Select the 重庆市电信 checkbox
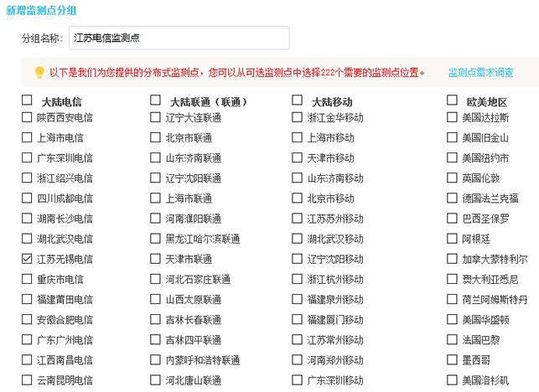The height and width of the screenshot is (392, 539). [28, 279]
